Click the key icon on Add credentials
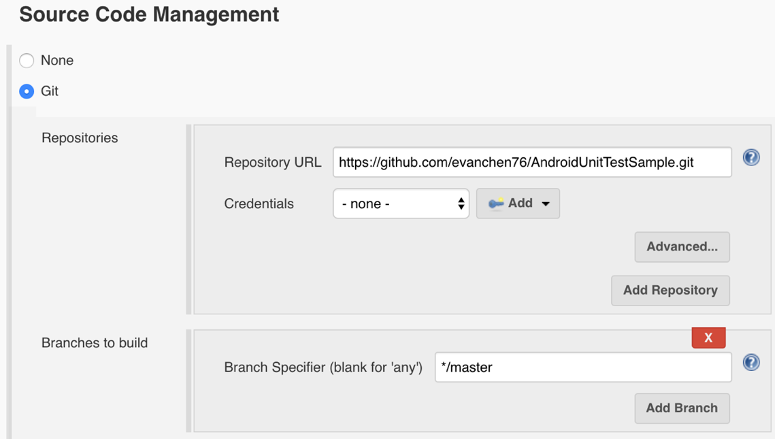Viewport: 775px width, 439px height. click(495, 203)
